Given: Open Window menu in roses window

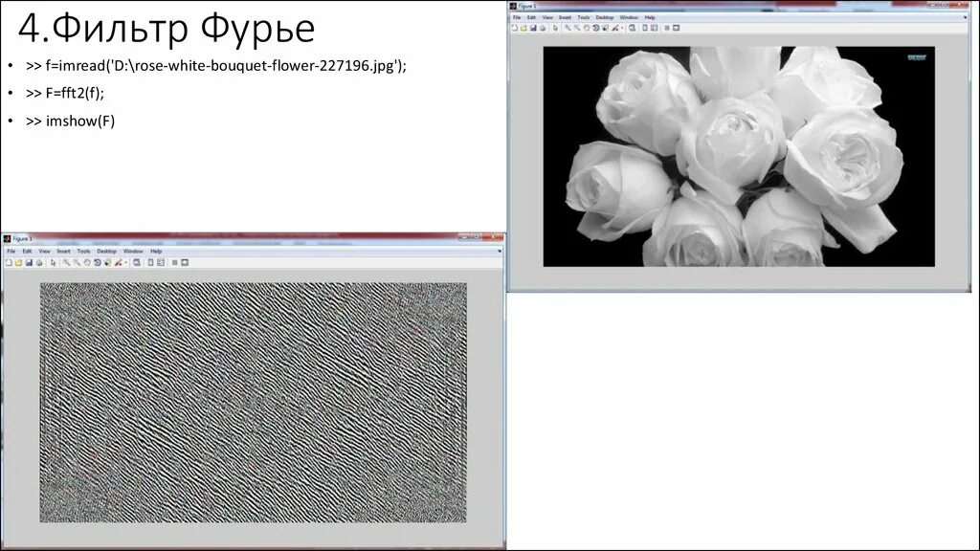Looking at the screenshot, I should pos(629,17).
